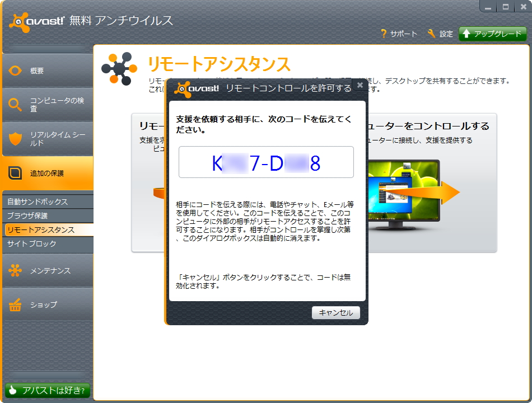Open リアルタイムシールド shield icon
532x403 pixels.
pyautogui.click(x=14, y=137)
